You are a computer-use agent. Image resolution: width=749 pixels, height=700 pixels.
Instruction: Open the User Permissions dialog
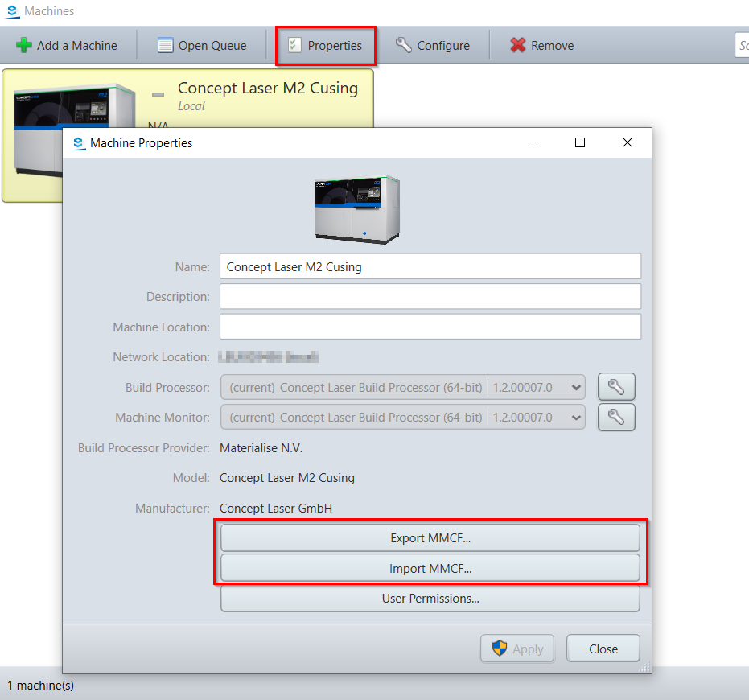click(x=430, y=598)
